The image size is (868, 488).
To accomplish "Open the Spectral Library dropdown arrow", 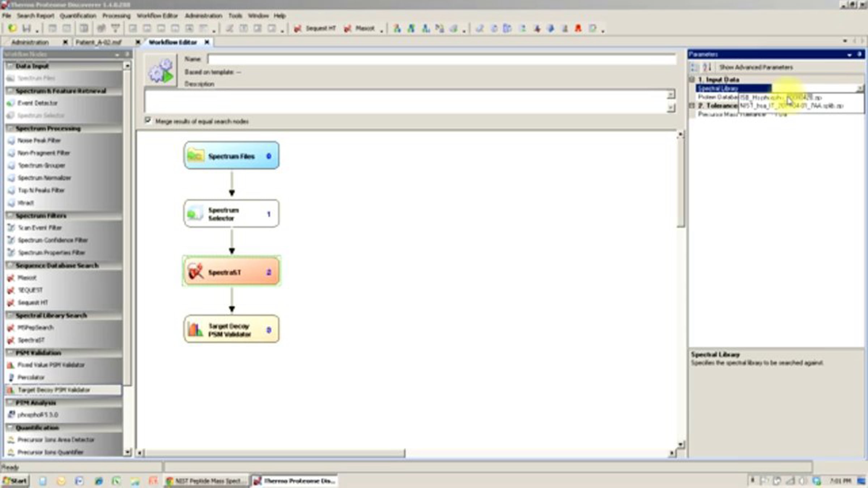I will pos(860,88).
